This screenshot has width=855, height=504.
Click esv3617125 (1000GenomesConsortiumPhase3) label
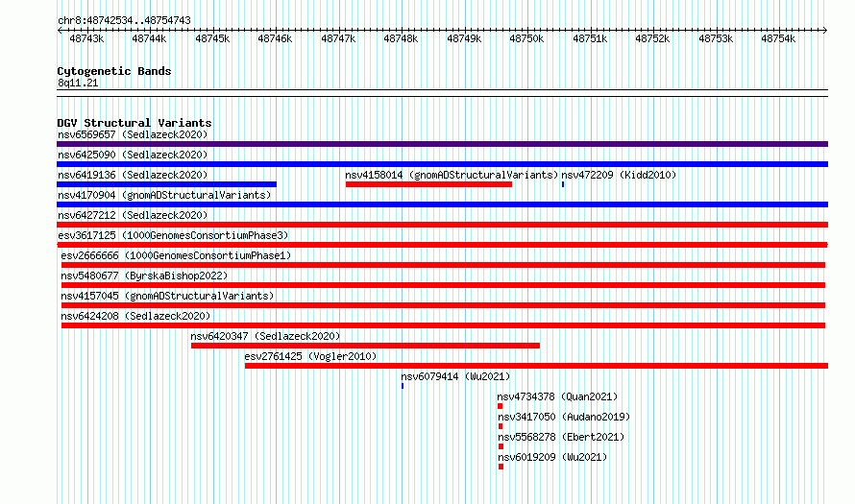click(173, 235)
